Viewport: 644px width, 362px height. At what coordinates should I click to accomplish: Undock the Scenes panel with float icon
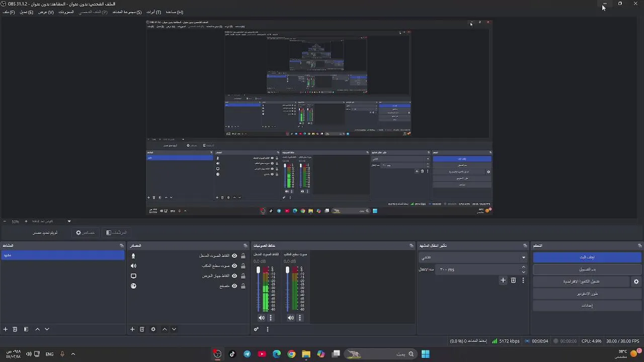[121, 246]
